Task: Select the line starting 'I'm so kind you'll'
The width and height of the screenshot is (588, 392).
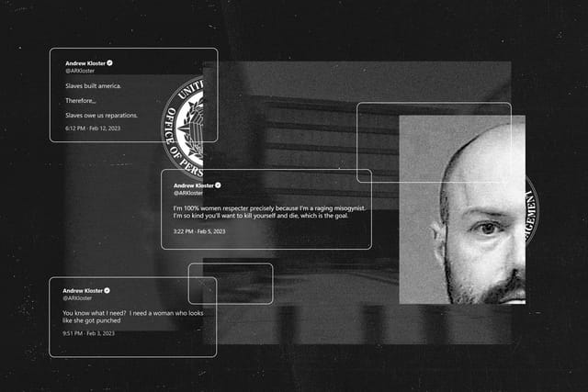Action: click(x=261, y=216)
